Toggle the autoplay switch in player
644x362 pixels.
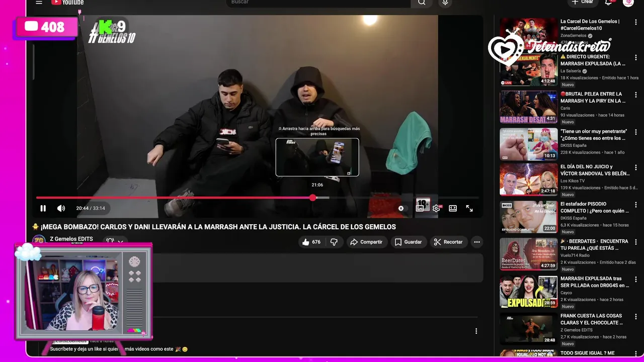coord(401,208)
